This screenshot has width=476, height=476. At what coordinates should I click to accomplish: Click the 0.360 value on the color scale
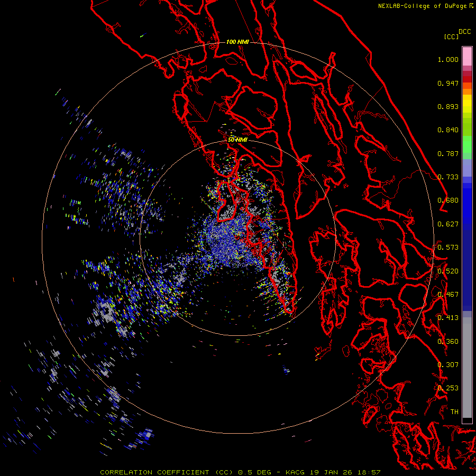[448, 342]
